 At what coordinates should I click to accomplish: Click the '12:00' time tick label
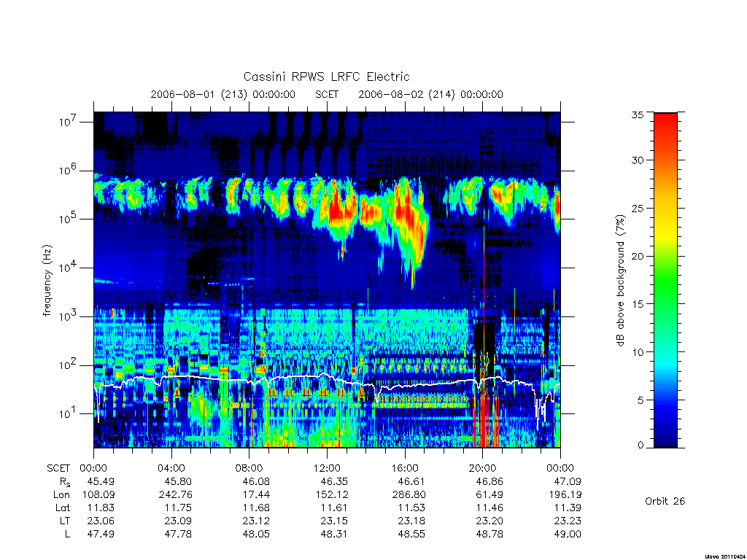[327, 468]
